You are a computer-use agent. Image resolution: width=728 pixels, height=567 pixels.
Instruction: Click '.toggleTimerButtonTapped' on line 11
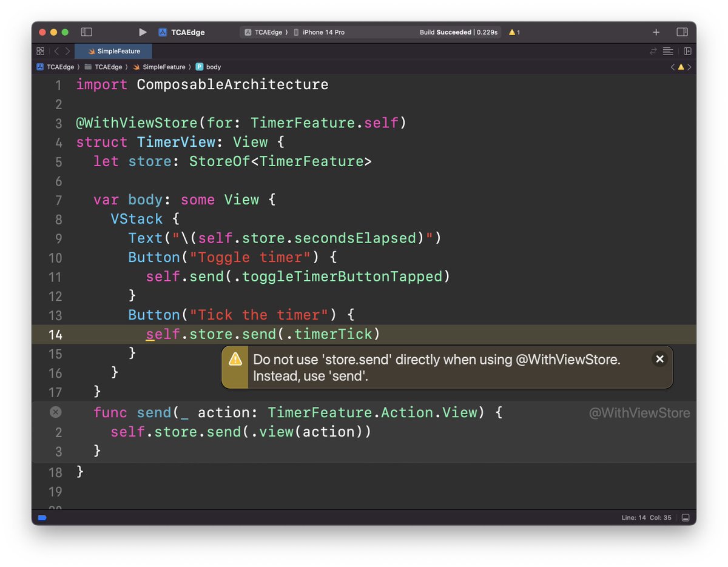coord(338,277)
